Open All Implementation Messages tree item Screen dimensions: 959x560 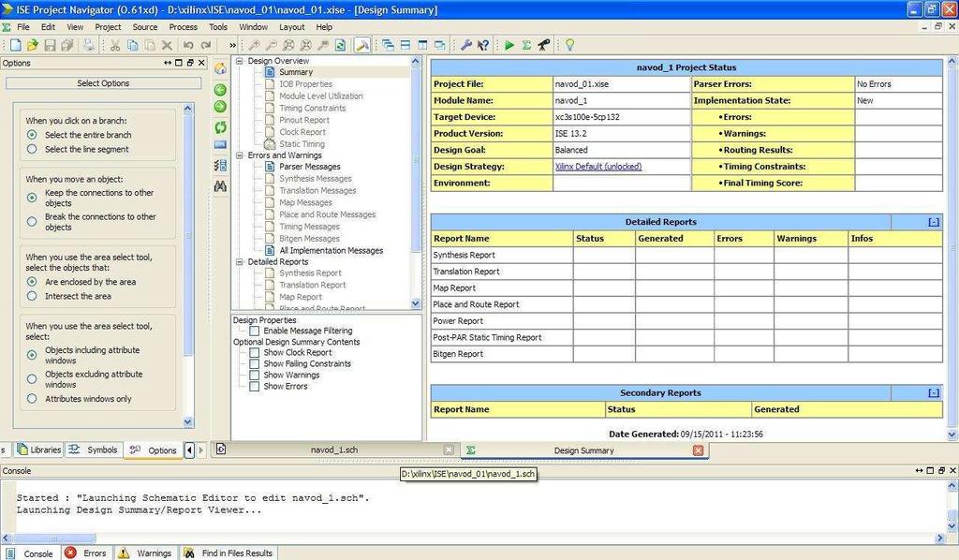(331, 251)
